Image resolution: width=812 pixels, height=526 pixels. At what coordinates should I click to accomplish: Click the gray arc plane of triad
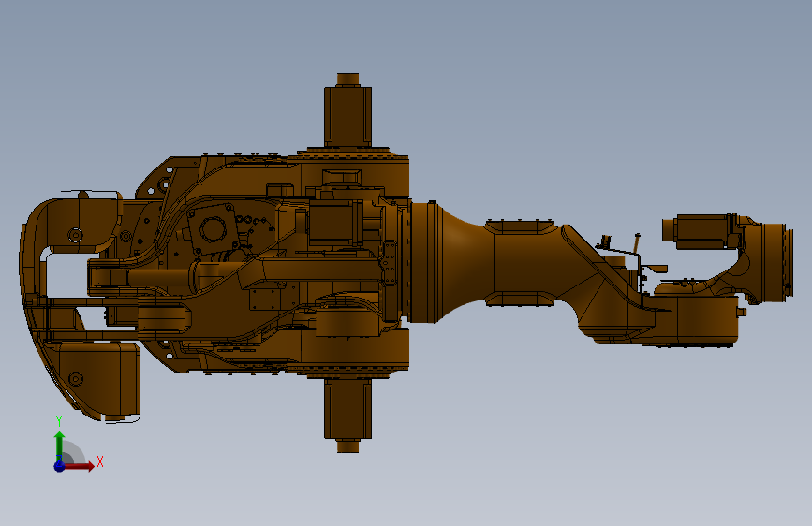tap(74, 452)
